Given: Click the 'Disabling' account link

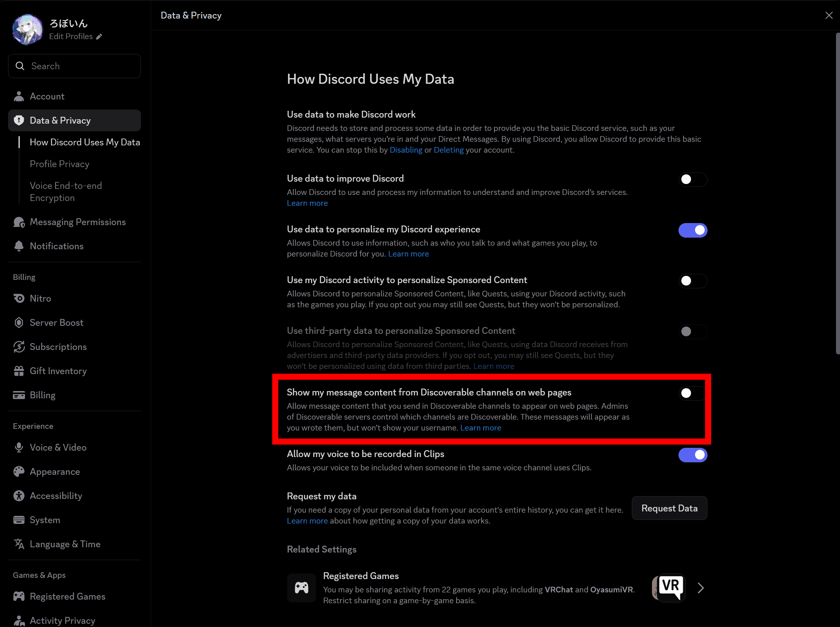Looking at the screenshot, I should [x=406, y=150].
